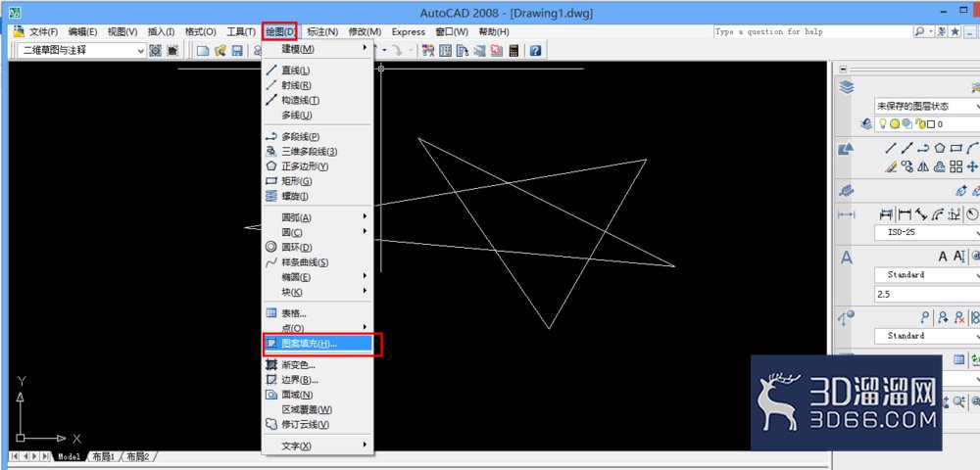Click the Line tool in dashboard panel
The width and height of the screenshot is (980, 470).
pos(890,148)
